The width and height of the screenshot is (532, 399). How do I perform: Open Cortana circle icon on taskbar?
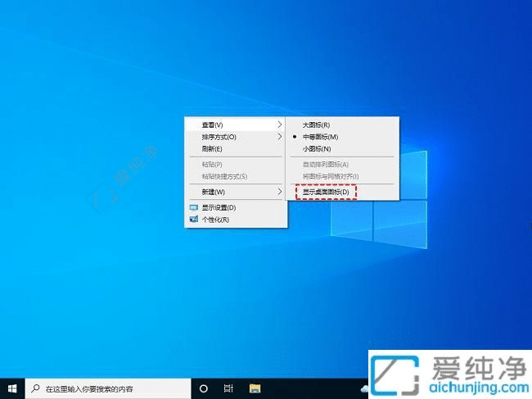tap(204, 388)
